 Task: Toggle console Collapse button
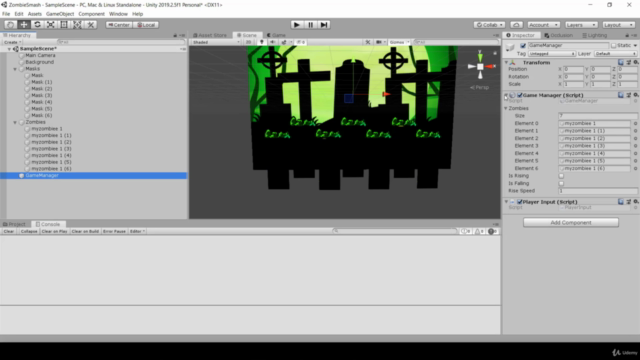pos(29,231)
